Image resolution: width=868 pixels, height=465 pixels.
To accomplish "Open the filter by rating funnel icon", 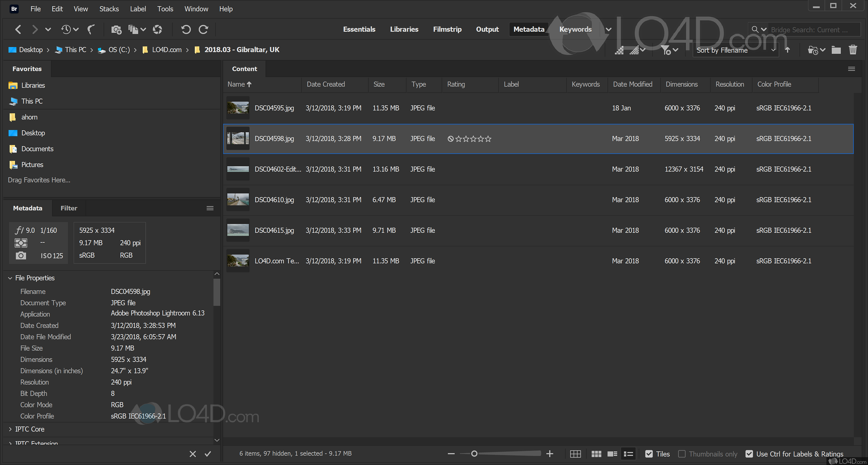I will [x=666, y=50].
